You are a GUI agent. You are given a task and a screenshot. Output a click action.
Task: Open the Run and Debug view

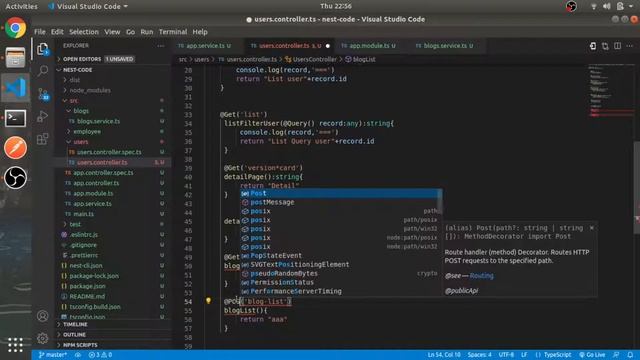(x=43, y=116)
